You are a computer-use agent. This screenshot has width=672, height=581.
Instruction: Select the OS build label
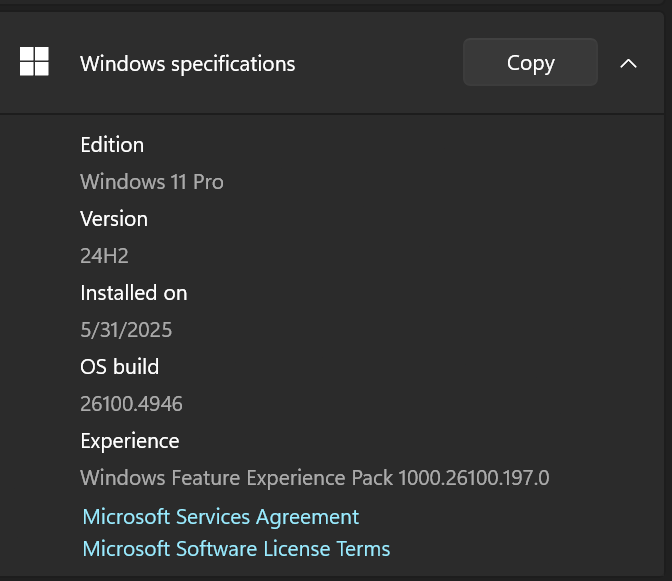(119, 367)
